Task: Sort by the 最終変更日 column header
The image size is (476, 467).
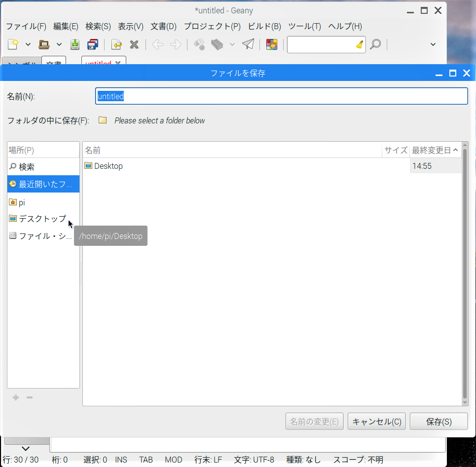Action: coord(435,150)
